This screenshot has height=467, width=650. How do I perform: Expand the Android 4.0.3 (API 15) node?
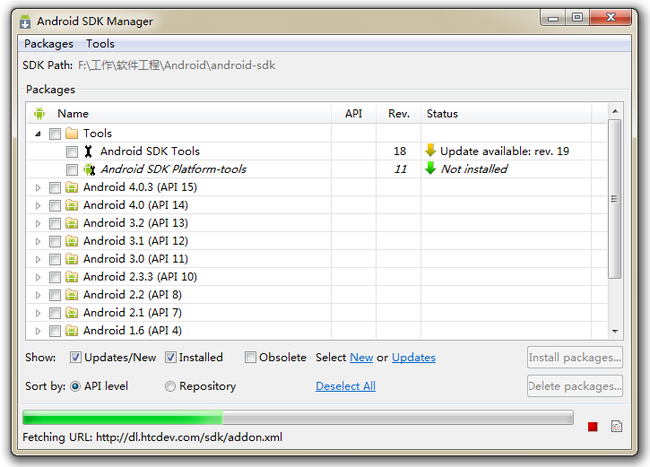click(38, 188)
